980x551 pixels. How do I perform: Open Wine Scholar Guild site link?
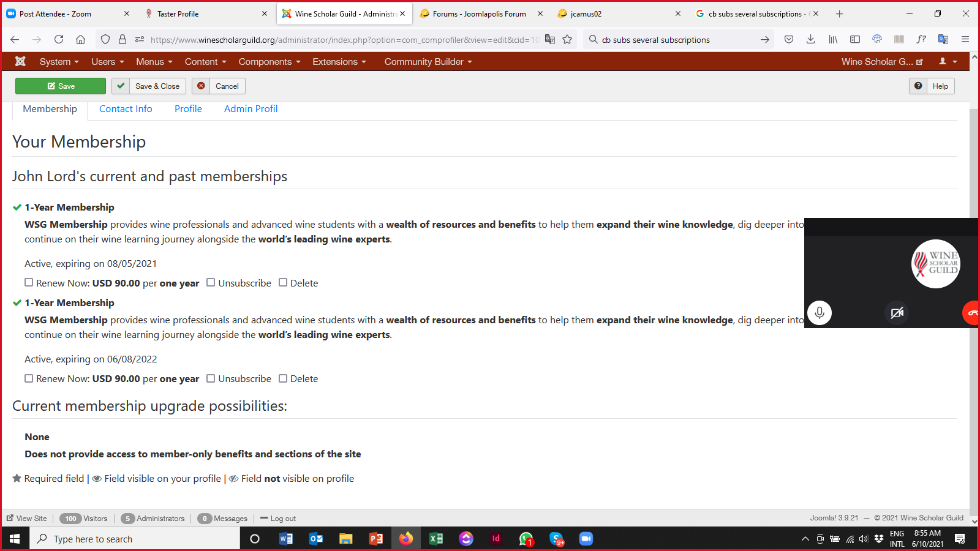pyautogui.click(x=882, y=61)
